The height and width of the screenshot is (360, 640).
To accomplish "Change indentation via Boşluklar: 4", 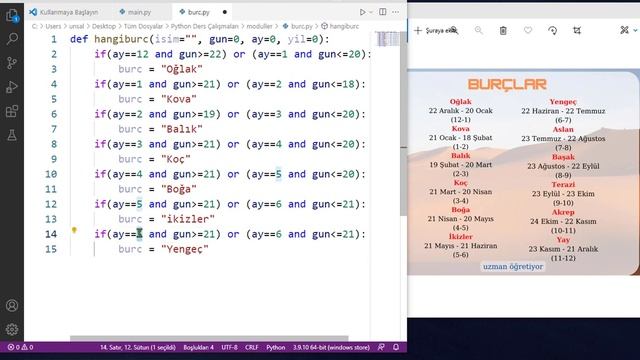I will click(x=198, y=347).
